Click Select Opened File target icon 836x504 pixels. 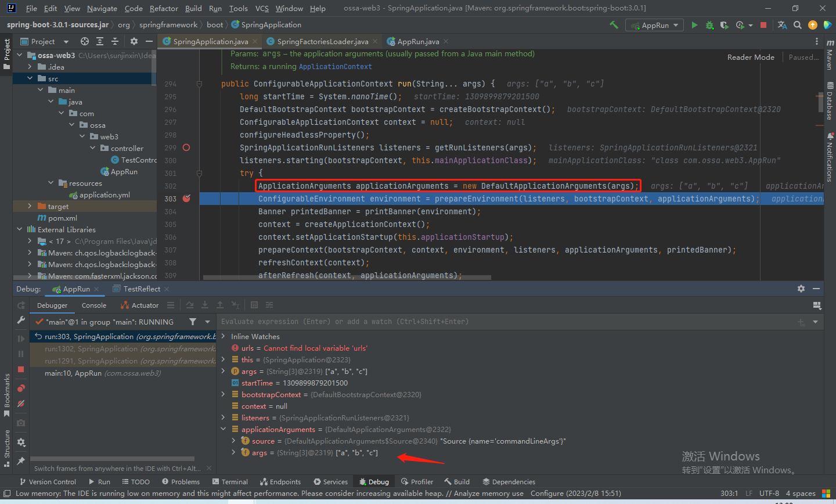coord(85,41)
